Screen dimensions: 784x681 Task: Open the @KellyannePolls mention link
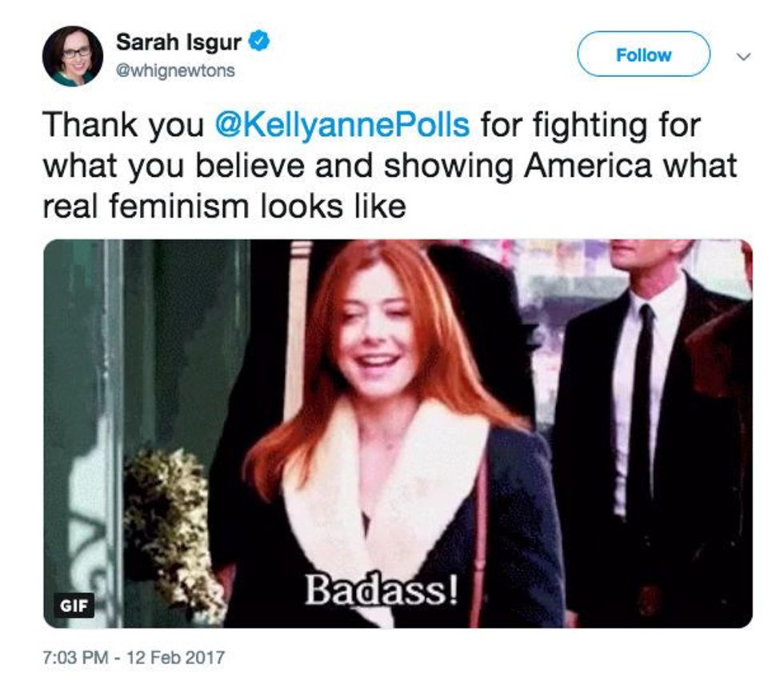coord(345,126)
